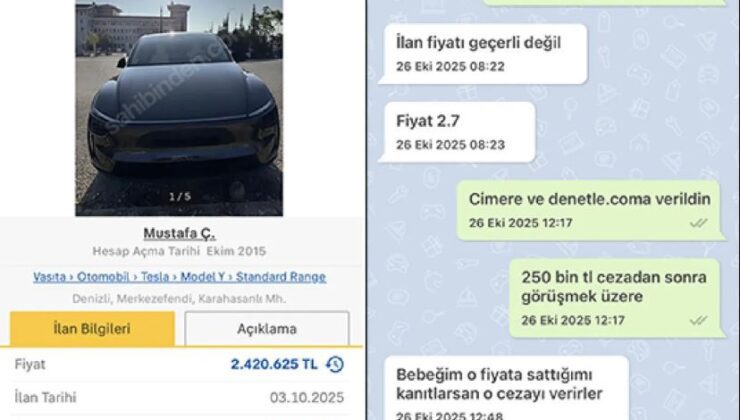This screenshot has height=420, width=740.
Task: Click the listing date 03.10.2025
Action: [x=307, y=398]
